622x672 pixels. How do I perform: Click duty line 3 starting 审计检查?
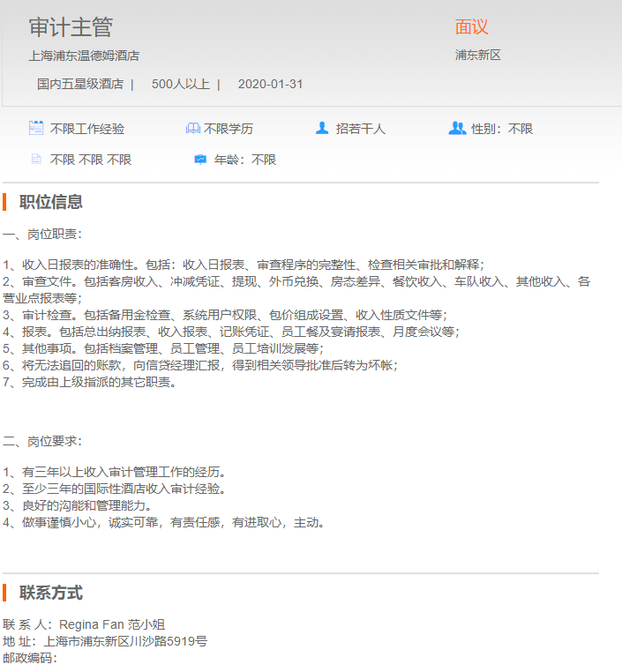click(225, 315)
